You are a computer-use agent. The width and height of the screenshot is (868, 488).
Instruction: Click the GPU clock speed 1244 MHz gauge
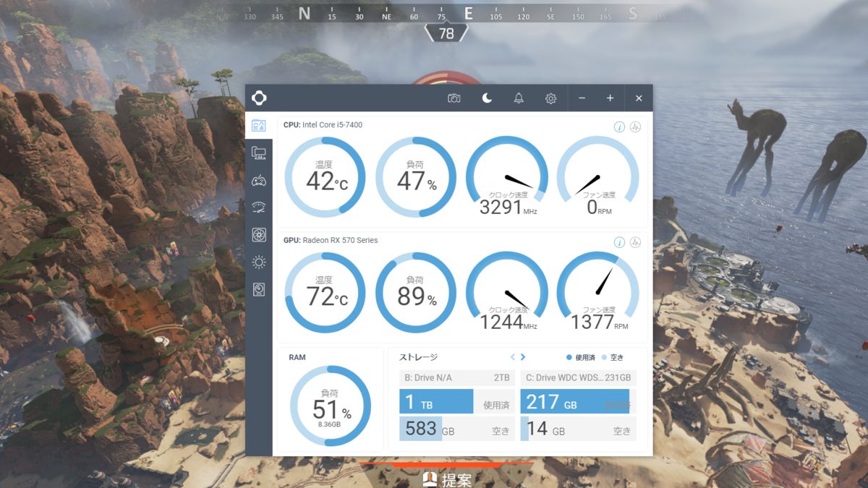click(507, 293)
